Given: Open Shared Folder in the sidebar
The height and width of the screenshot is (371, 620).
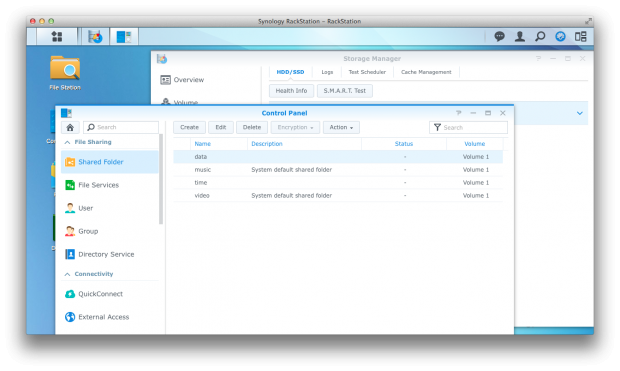Looking at the screenshot, I should tap(110, 162).
